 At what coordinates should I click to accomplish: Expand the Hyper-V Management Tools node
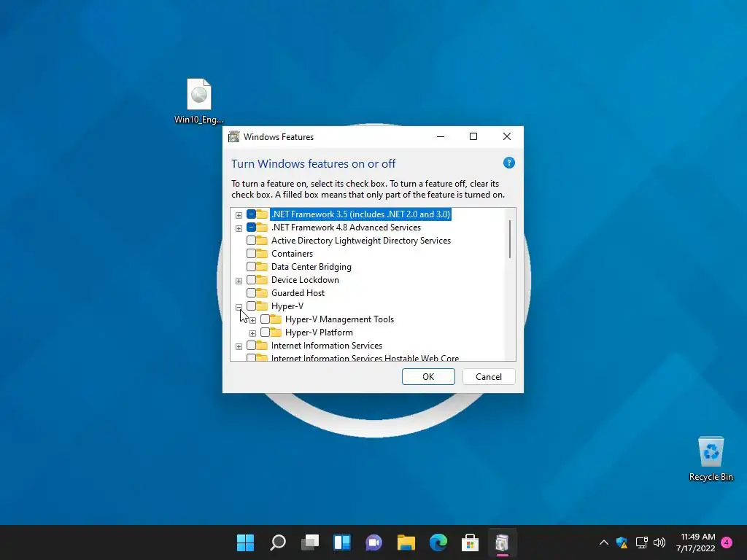pos(252,320)
